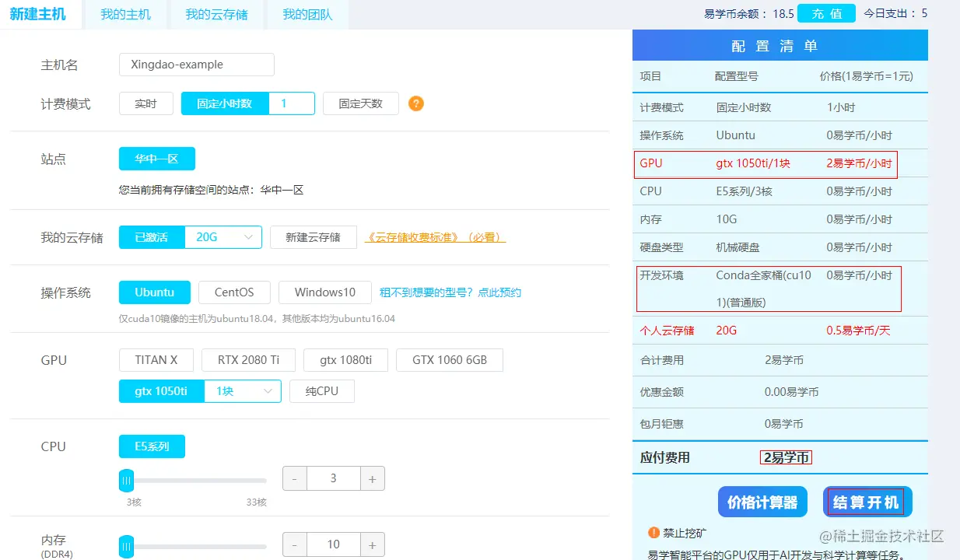Select 固定天数 billing mode
The width and height of the screenshot is (960, 560).
pyautogui.click(x=361, y=103)
